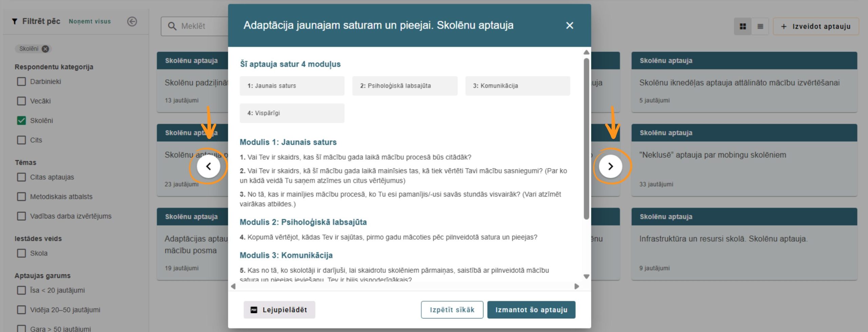Open module chip 2: Psiholoģiskā labsajūta

(x=405, y=86)
